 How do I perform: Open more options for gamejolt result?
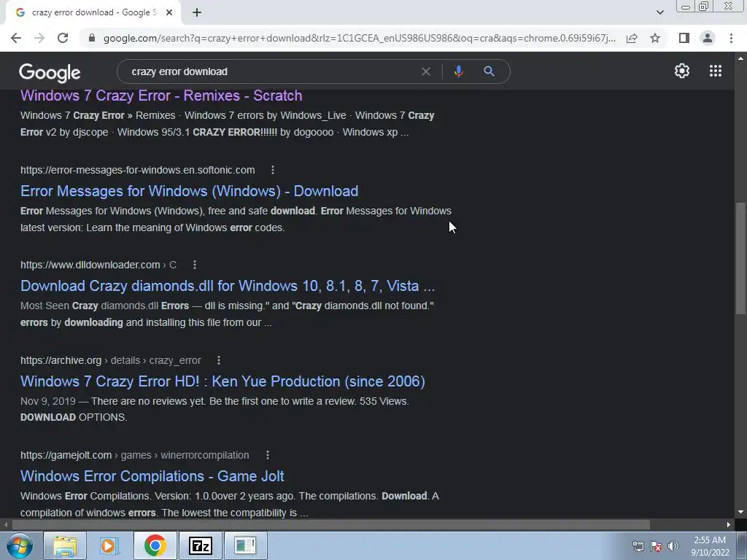(268, 455)
